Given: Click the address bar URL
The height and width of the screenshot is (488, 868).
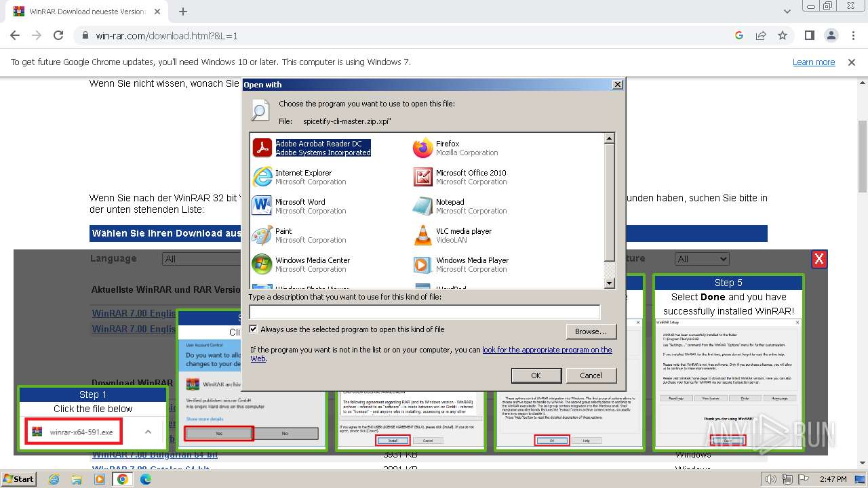Looking at the screenshot, I should click(167, 35).
